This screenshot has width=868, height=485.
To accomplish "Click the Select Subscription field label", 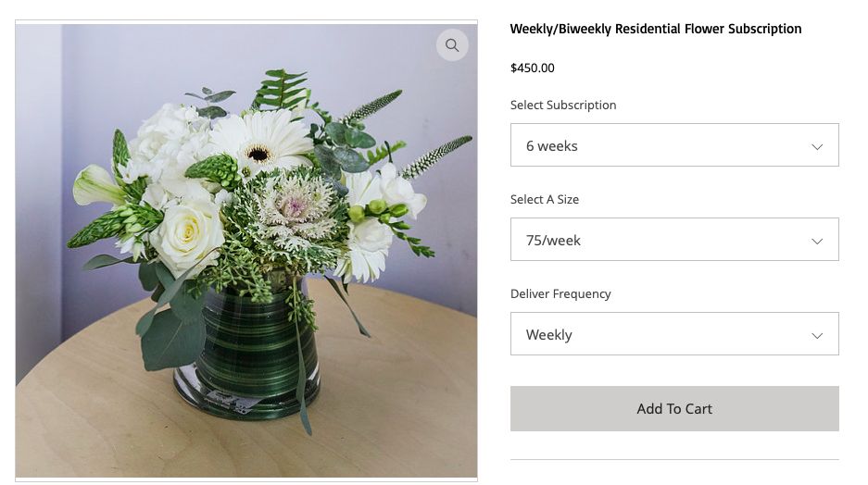I will click(x=563, y=106).
